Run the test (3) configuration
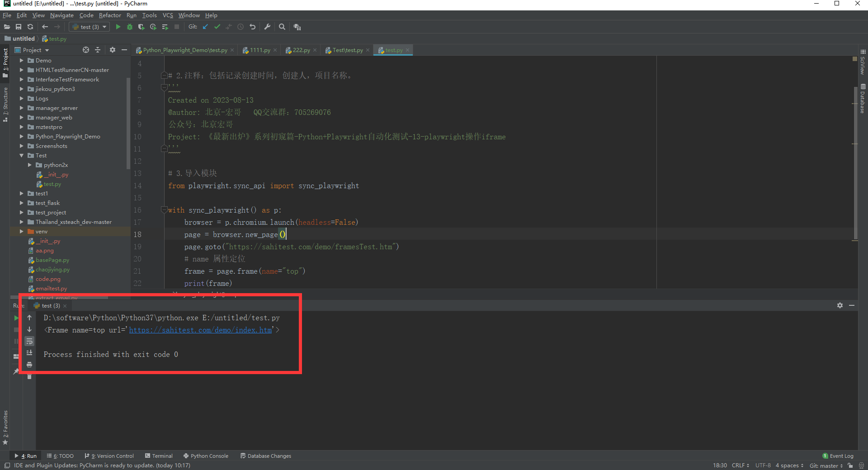868x470 pixels. click(x=118, y=27)
